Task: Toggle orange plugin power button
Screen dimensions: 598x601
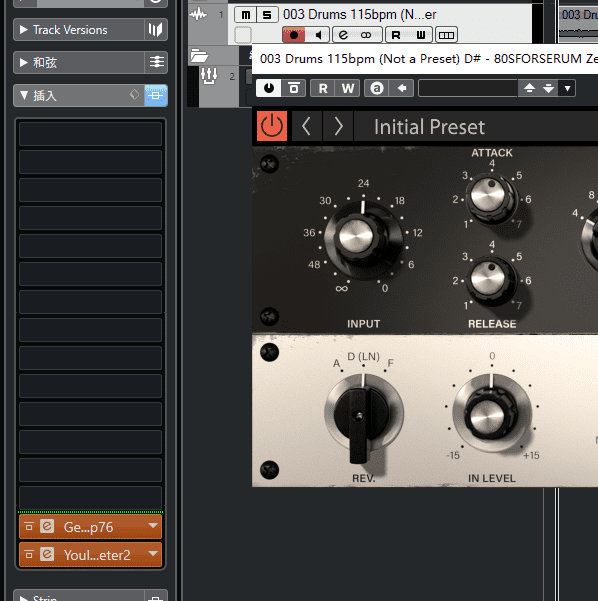Action: click(x=272, y=126)
